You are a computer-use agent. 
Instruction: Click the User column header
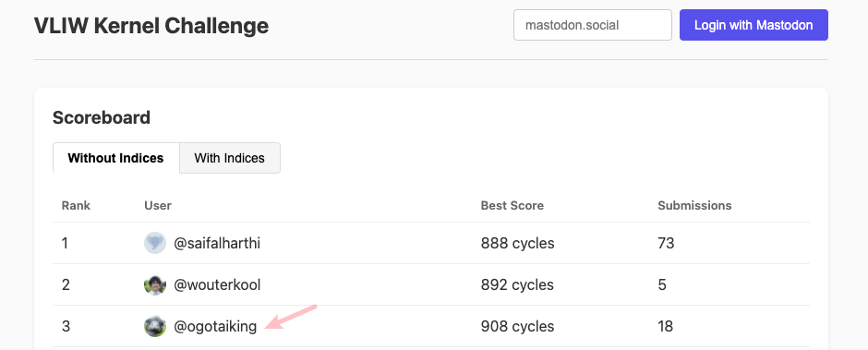[158, 205]
